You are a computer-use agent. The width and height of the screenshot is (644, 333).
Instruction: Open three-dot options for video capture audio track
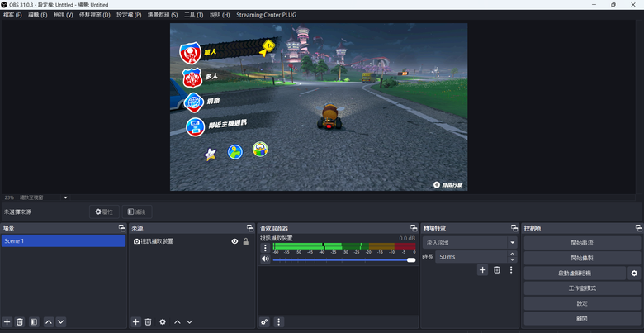click(x=265, y=248)
